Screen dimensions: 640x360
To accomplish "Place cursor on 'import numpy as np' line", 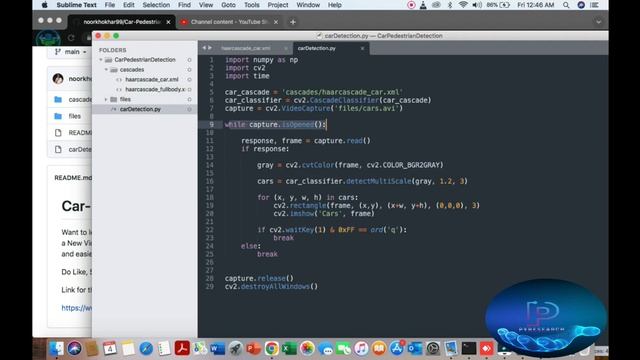I will tap(261, 60).
